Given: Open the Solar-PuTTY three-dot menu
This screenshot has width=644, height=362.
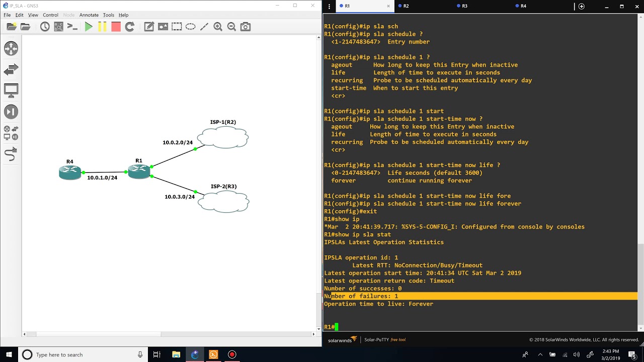Looking at the screenshot, I should point(329,6).
